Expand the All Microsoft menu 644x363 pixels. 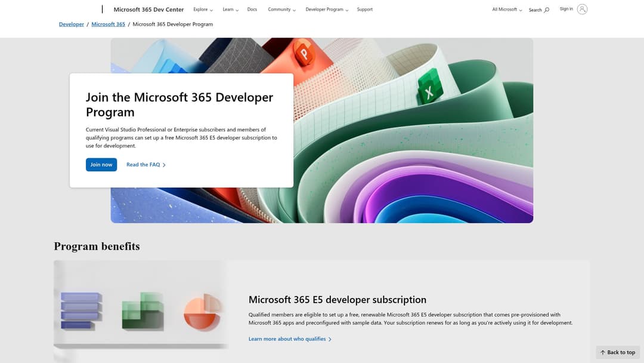pyautogui.click(x=507, y=10)
